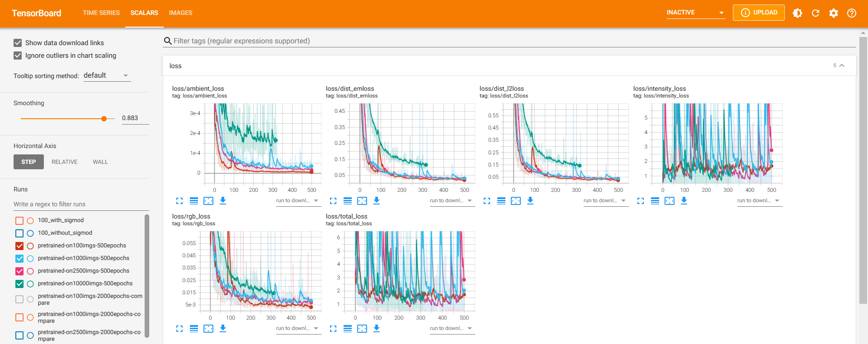Fit domain to data on rgb_loss chart
The width and height of the screenshot is (868, 344).
208,329
